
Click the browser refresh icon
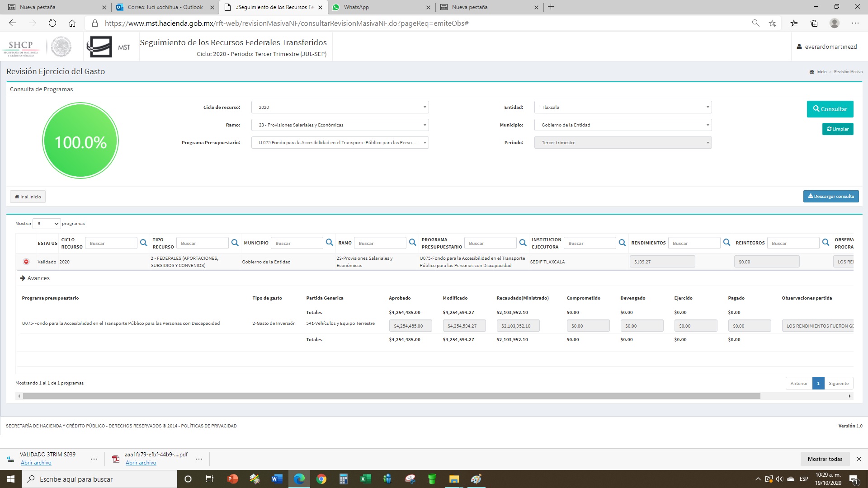click(x=52, y=23)
